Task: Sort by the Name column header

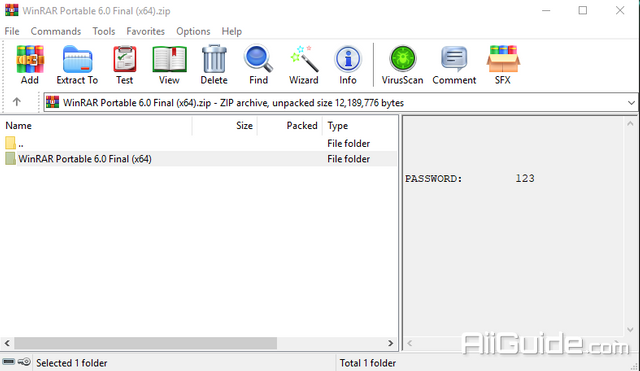Action: (x=96, y=126)
